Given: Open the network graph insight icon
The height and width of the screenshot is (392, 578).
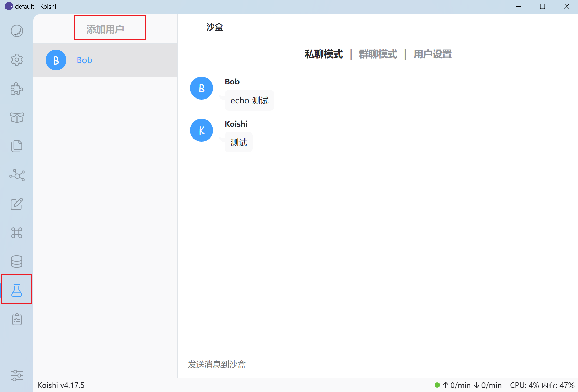Looking at the screenshot, I should pyautogui.click(x=17, y=175).
